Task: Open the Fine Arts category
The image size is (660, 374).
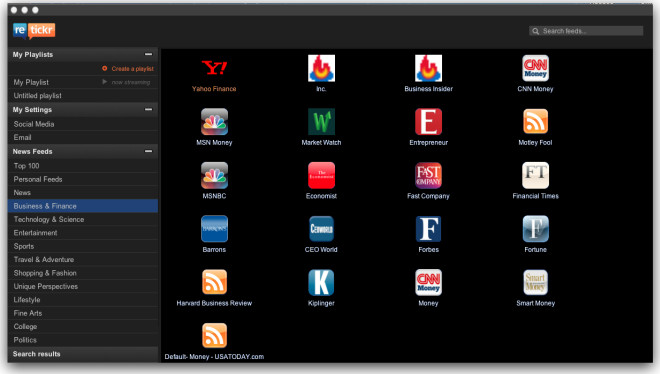Action: 83,313
